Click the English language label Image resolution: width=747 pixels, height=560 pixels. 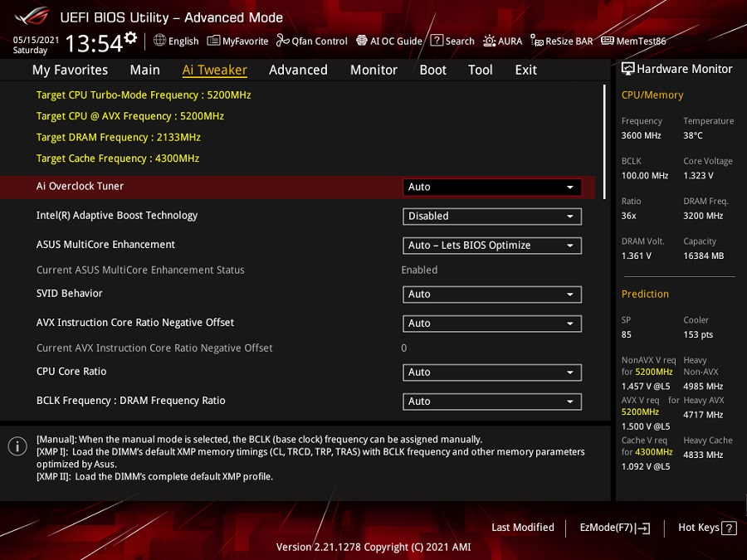(183, 41)
